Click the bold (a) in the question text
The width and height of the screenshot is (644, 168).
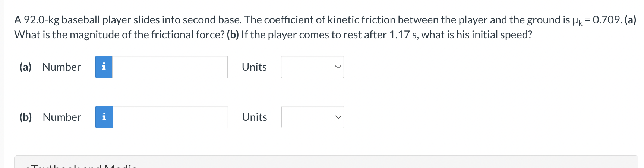click(x=630, y=20)
